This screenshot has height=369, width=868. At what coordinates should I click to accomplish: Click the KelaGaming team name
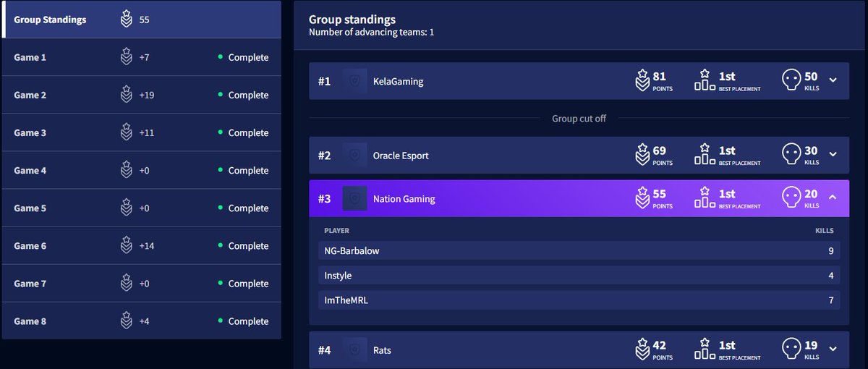(x=398, y=81)
